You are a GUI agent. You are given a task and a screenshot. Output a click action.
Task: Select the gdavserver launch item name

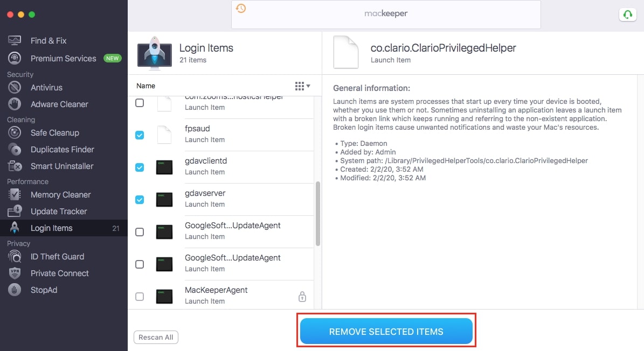click(x=205, y=193)
